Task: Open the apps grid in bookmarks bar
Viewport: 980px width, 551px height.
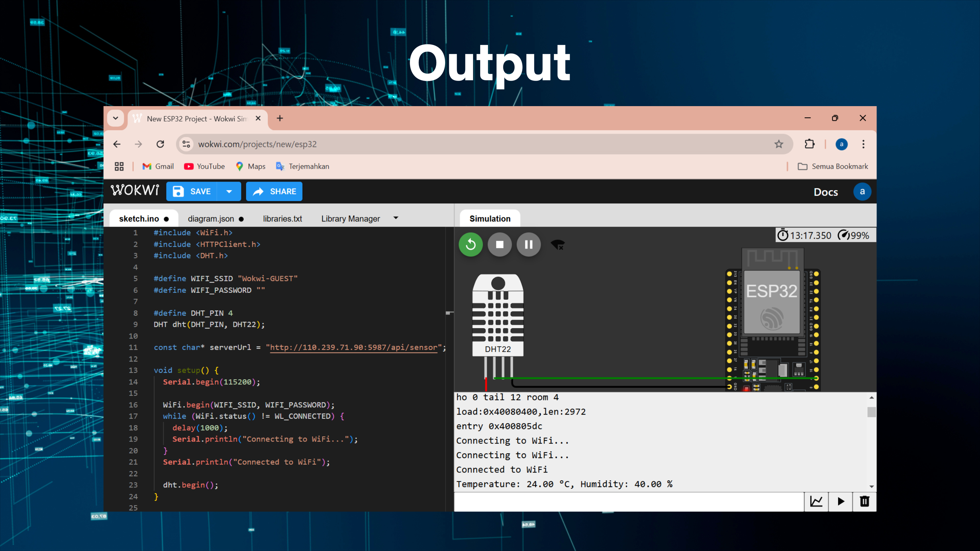Action: [x=119, y=166]
